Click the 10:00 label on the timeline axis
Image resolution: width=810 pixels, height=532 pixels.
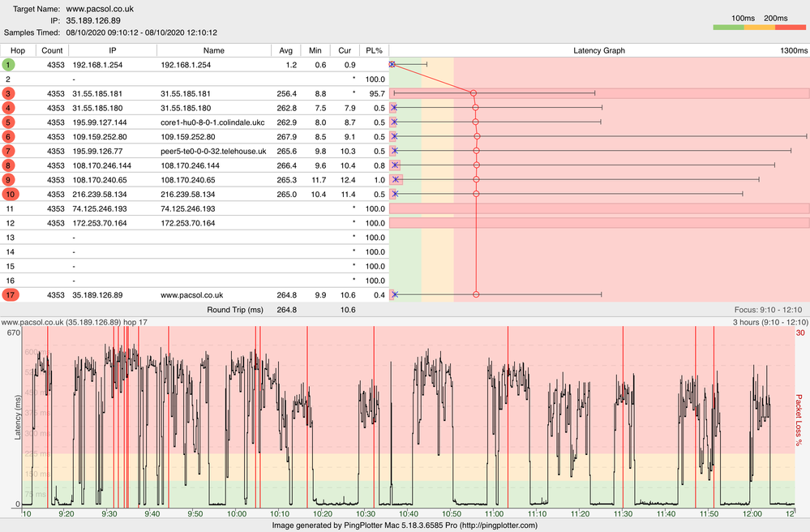coord(237,513)
